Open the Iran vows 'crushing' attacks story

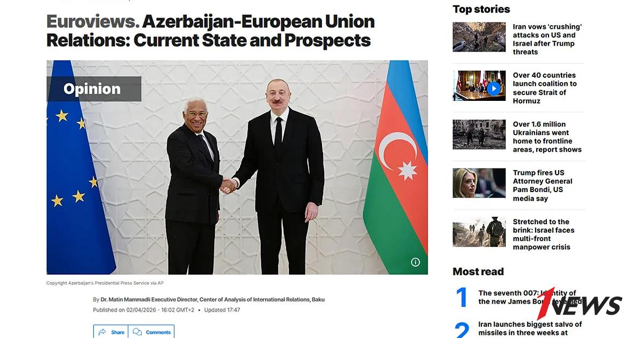tap(547, 39)
